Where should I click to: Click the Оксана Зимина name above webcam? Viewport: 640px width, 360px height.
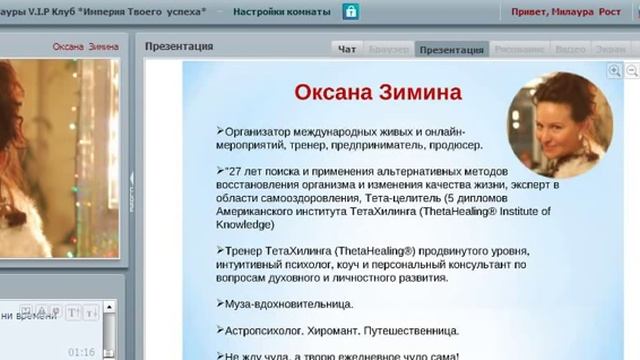(86, 47)
